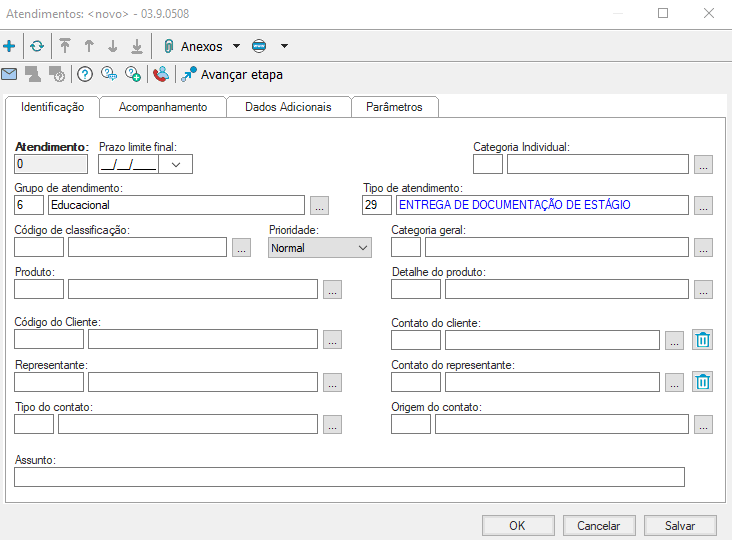This screenshot has height=540, width=732.
Task: Click the Avançar etapa toolbar button
Action: [x=232, y=74]
